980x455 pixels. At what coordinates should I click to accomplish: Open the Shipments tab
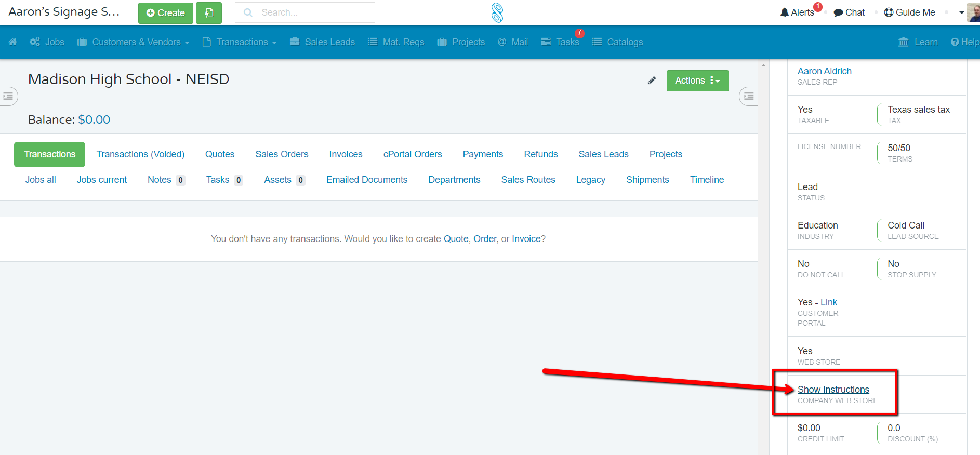coord(647,180)
